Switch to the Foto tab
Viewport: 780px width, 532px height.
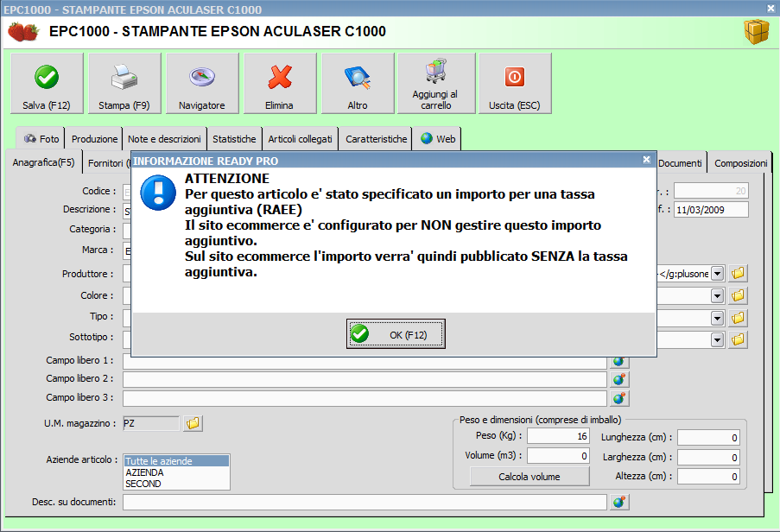41,139
